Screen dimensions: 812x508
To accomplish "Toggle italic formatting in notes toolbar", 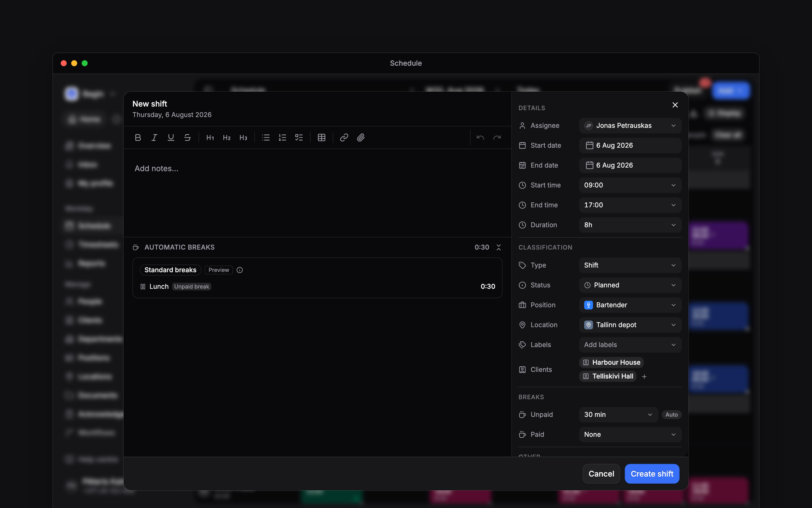I will click(x=154, y=137).
